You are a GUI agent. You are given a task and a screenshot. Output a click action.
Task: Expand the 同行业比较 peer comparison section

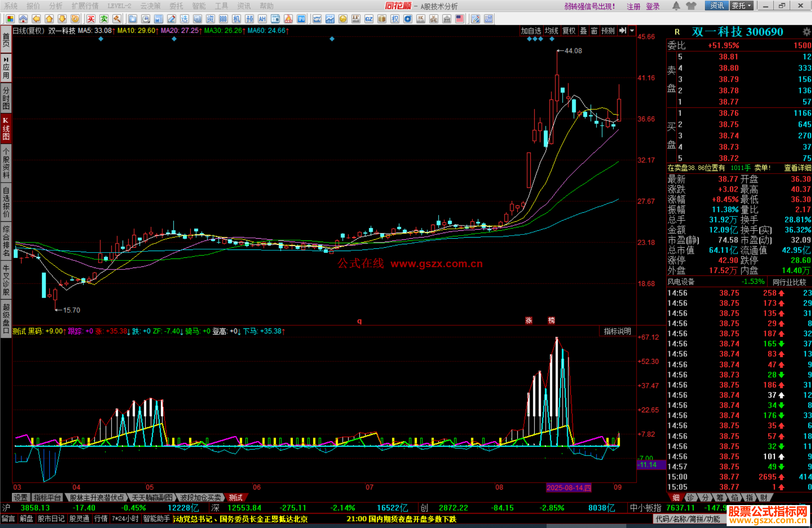click(x=789, y=282)
